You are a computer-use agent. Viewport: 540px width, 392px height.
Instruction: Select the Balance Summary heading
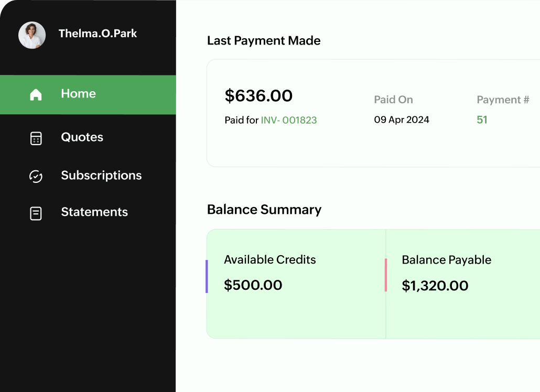[x=264, y=210]
